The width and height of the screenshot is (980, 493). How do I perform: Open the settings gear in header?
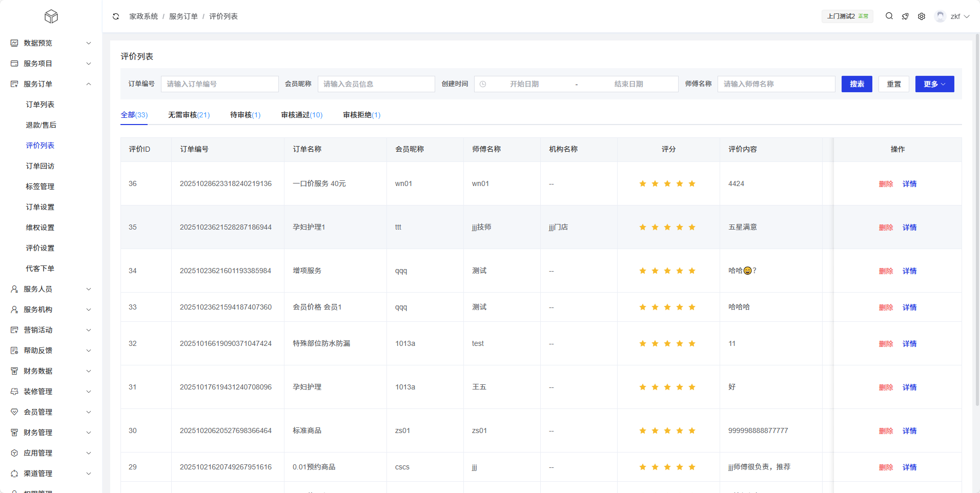click(922, 16)
